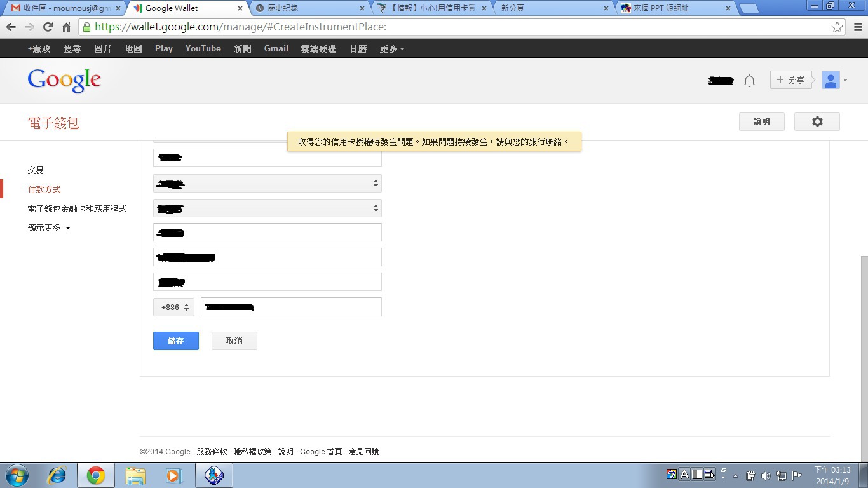
Task: Click the browser forward arrow
Action: tap(29, 27)
